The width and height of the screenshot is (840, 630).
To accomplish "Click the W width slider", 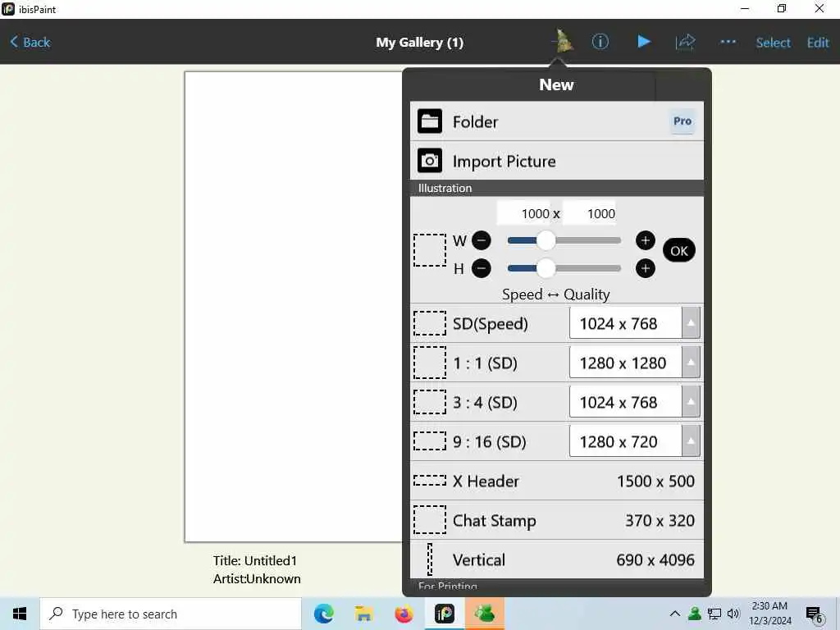I will pyautogui.click(x=564, y=240).
